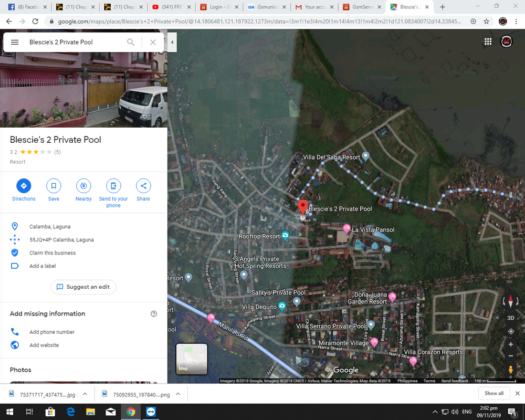Show hidden system tray icons

point(435,412)
